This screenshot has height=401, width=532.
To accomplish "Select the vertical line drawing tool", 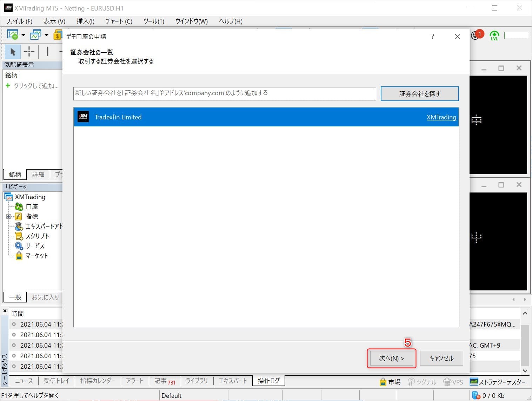I will click(48, 52).
